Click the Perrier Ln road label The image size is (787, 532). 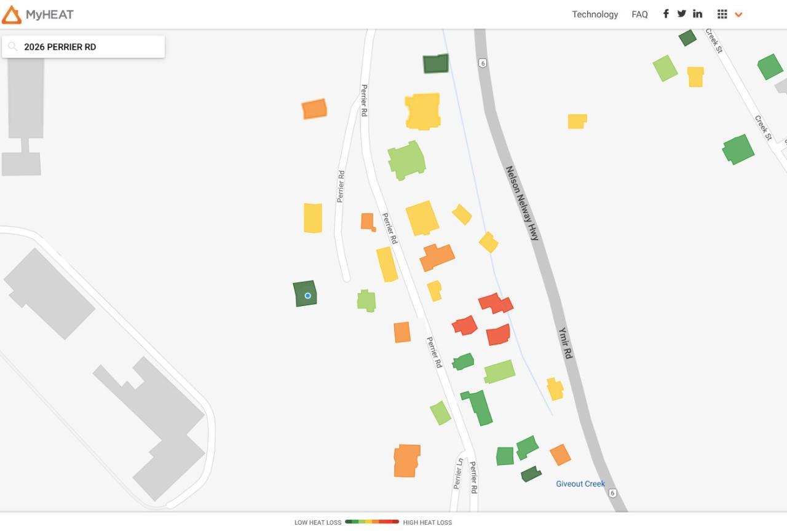[459, 474]
